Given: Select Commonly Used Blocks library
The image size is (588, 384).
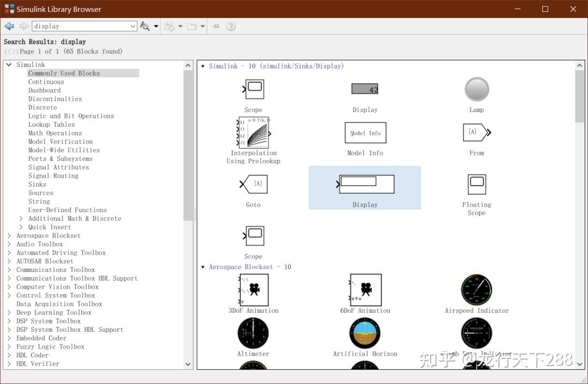Looking at the screenshot, I should click(64, 73).
